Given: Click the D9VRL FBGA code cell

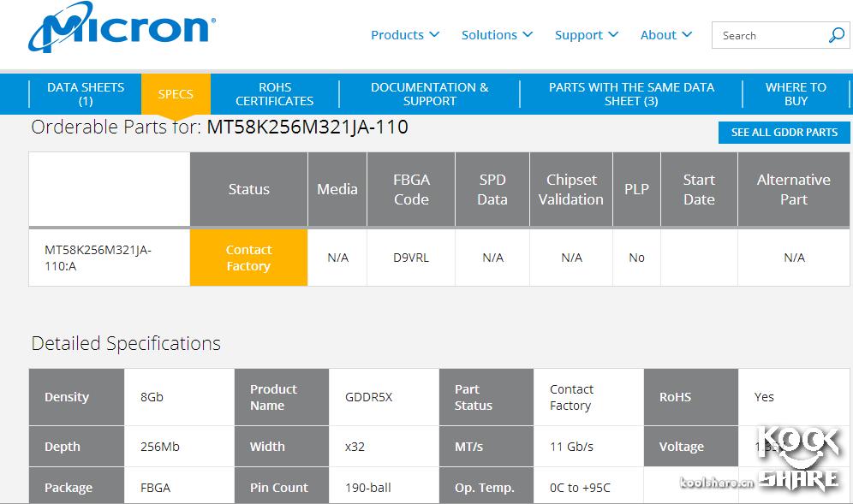Looking at the screenshot, I should (411, 258).
